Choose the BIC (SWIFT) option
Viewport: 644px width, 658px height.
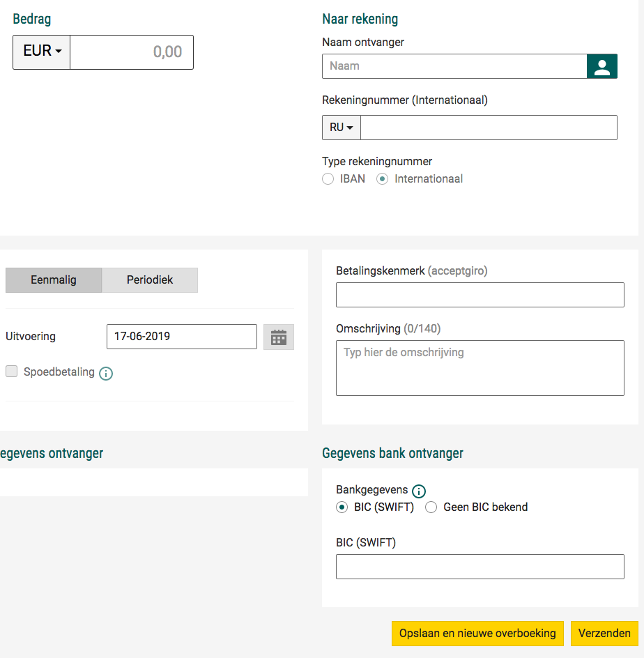pyautogui.click(x=342, y=507)
